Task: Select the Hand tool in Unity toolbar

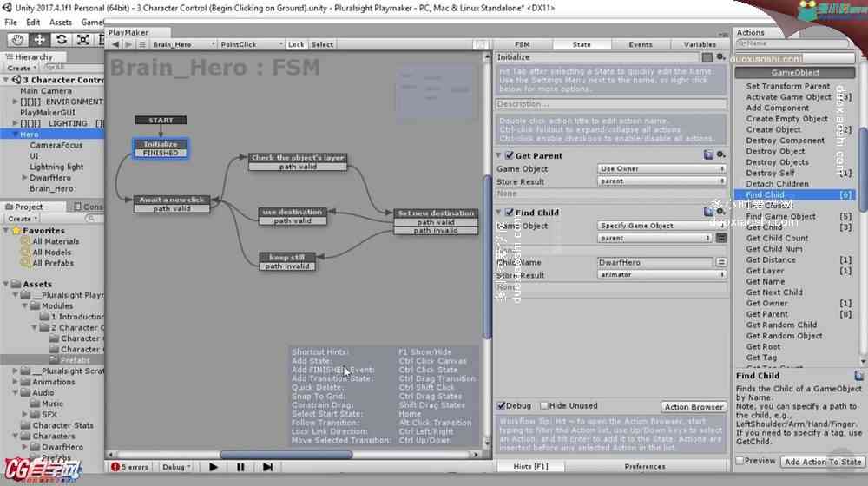Action: tap(17, 40)
